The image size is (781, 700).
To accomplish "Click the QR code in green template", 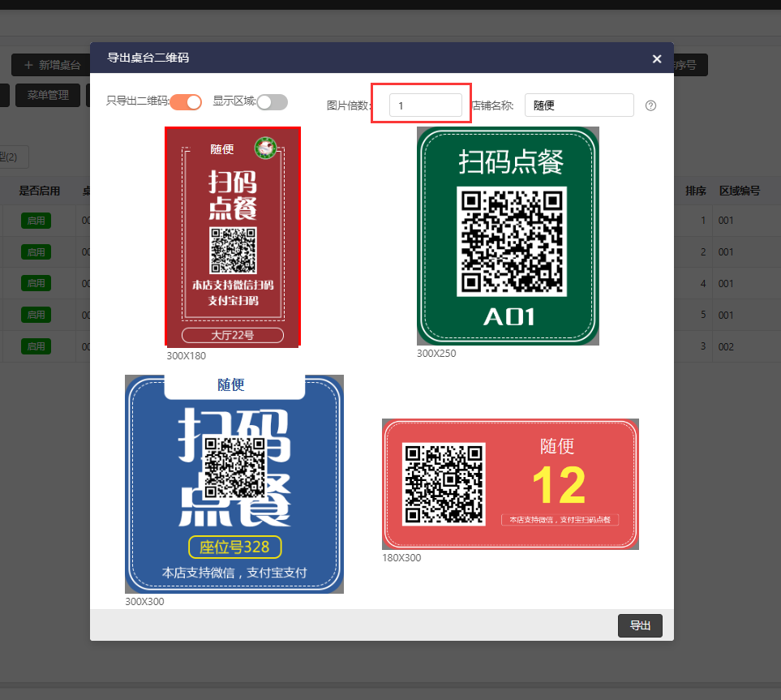I will click(x=511, y=241).
